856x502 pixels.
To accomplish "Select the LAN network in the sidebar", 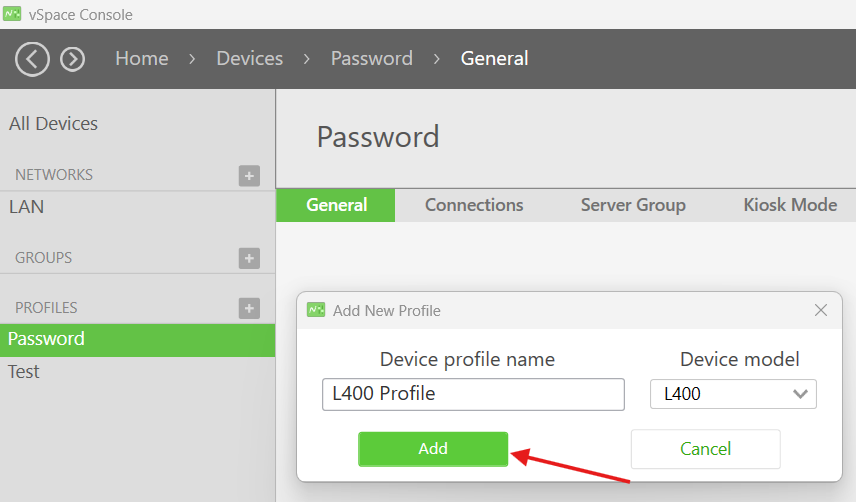I will click(26, 207).
